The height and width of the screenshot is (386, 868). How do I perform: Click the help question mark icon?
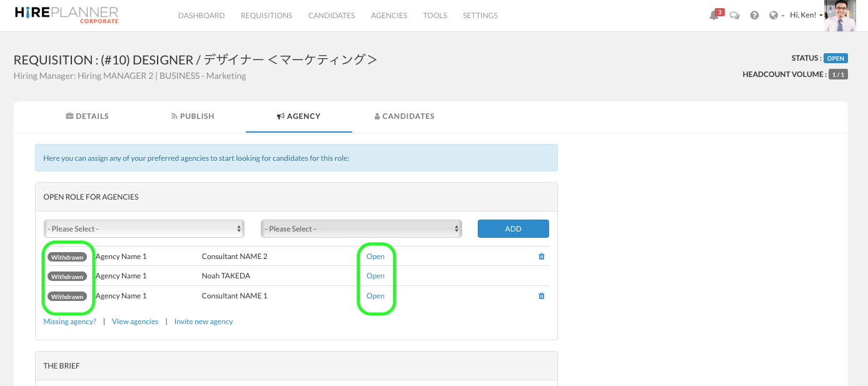pyautogui.click(x=754, y=16)
